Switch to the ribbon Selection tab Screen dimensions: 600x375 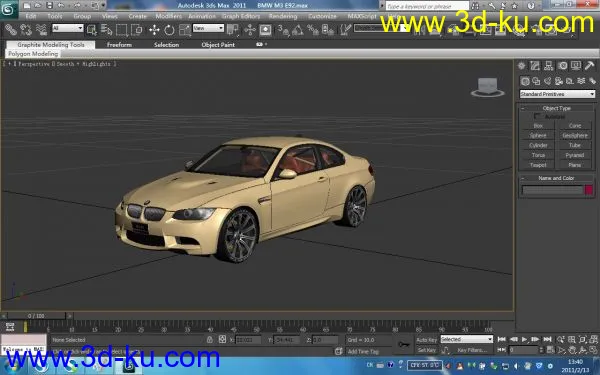pyautogui.click(x=166, y=45)
